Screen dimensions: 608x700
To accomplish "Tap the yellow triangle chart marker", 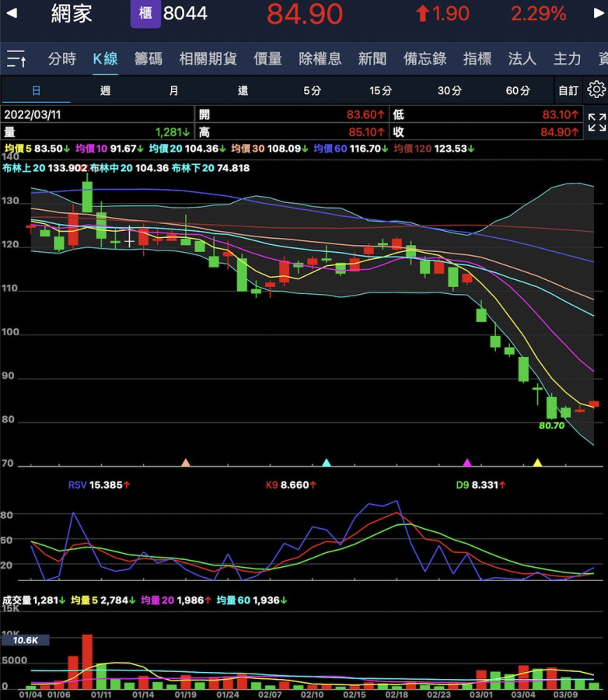I will [x=537, y=463].
